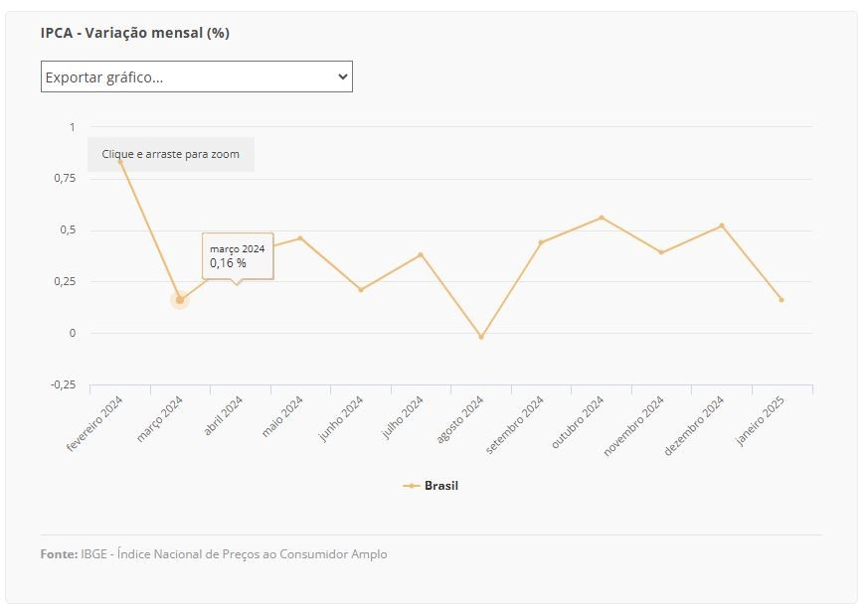The height and width of the screenshot is (610, 868).
Task: Click the dropdown chevron arrow
Action: pyautogui.click(x=343, y=76)
